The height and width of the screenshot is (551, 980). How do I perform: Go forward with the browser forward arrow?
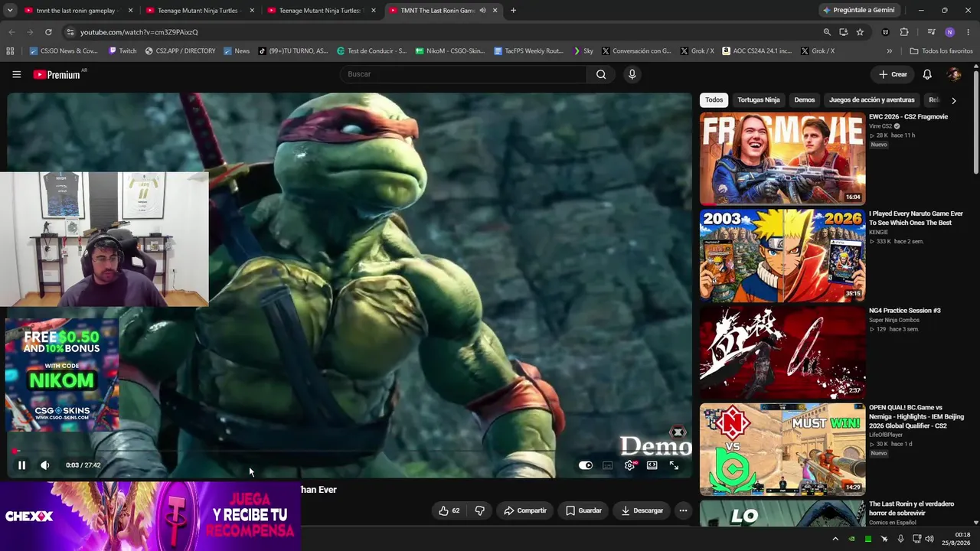pos(30,32)
